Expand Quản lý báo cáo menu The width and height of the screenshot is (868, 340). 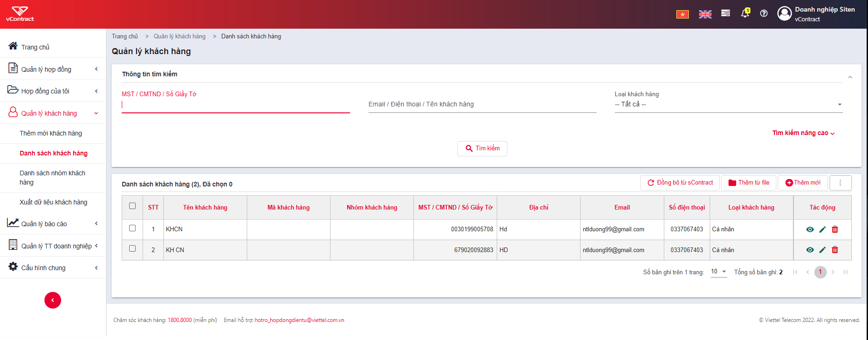(x=53, y=224)
